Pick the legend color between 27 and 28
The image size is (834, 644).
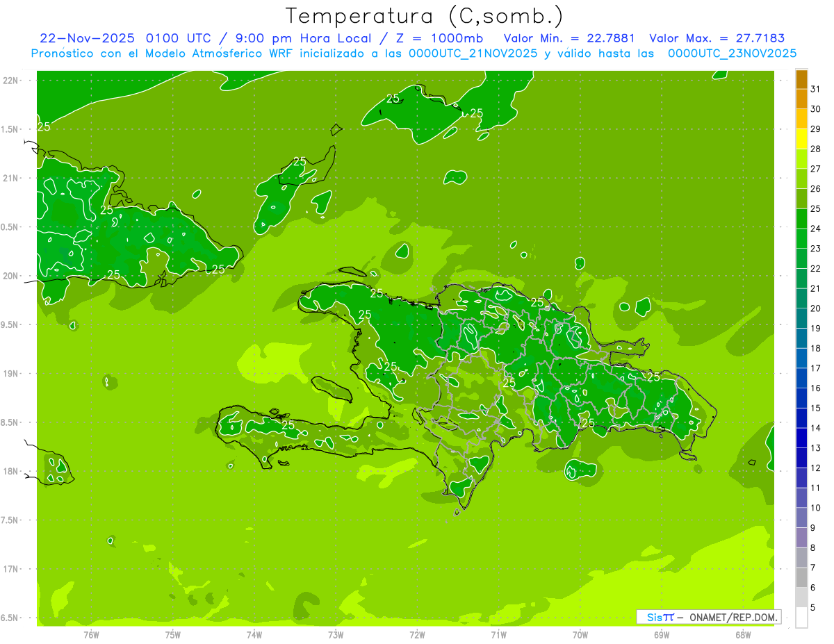click(801, 159)
